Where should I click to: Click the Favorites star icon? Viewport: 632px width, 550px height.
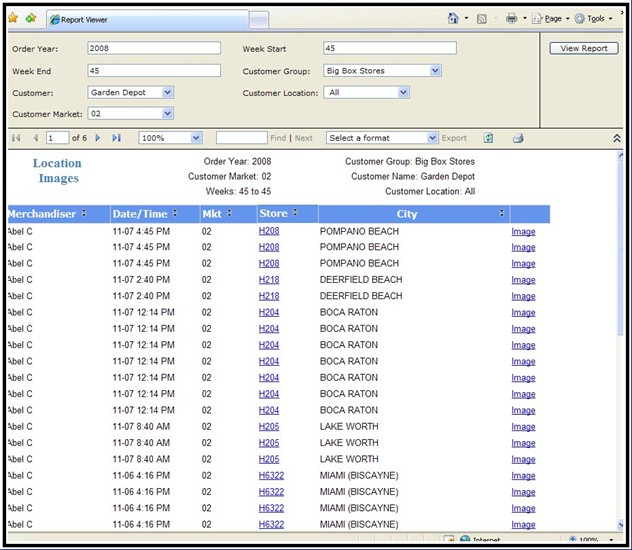[13, 18]
